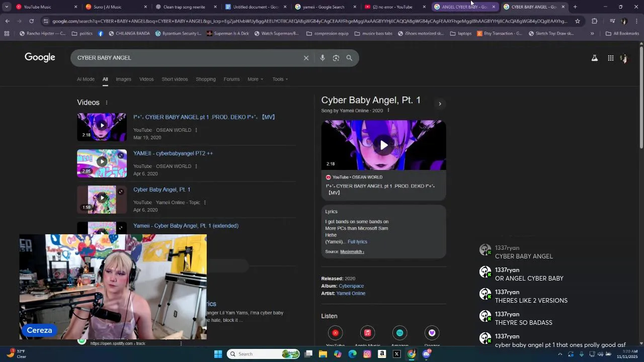
Task: Go back to previous page
Action: [x=7, y=21]
